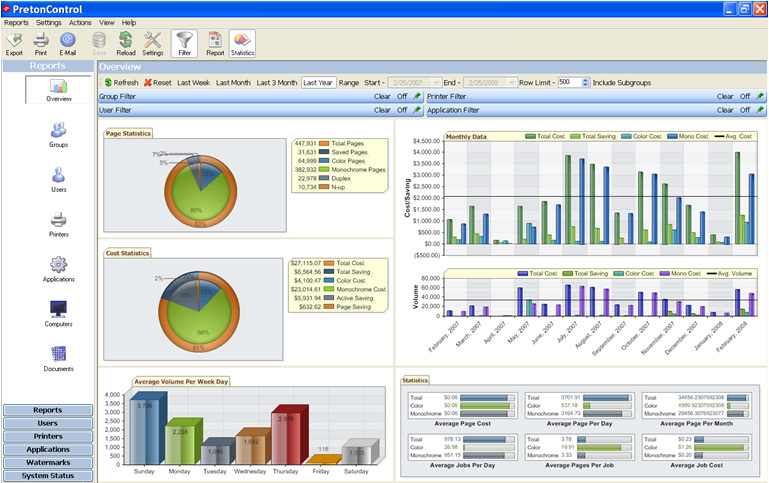The width and height of the screenshot is (769, 483).
Task: Open the Groups report in sidebar
Action: 58,135
